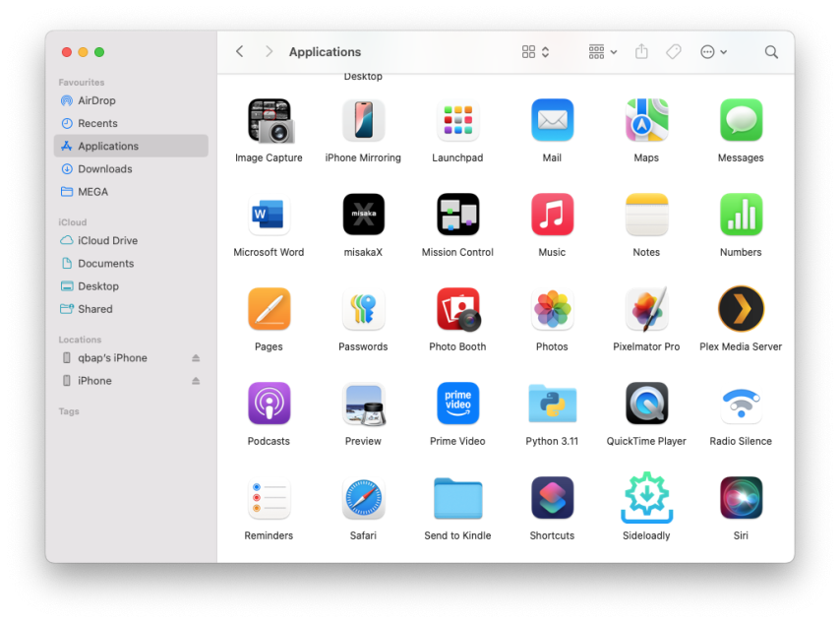
Task: Open the misakaX app icon
Action: tap(363, 215)
